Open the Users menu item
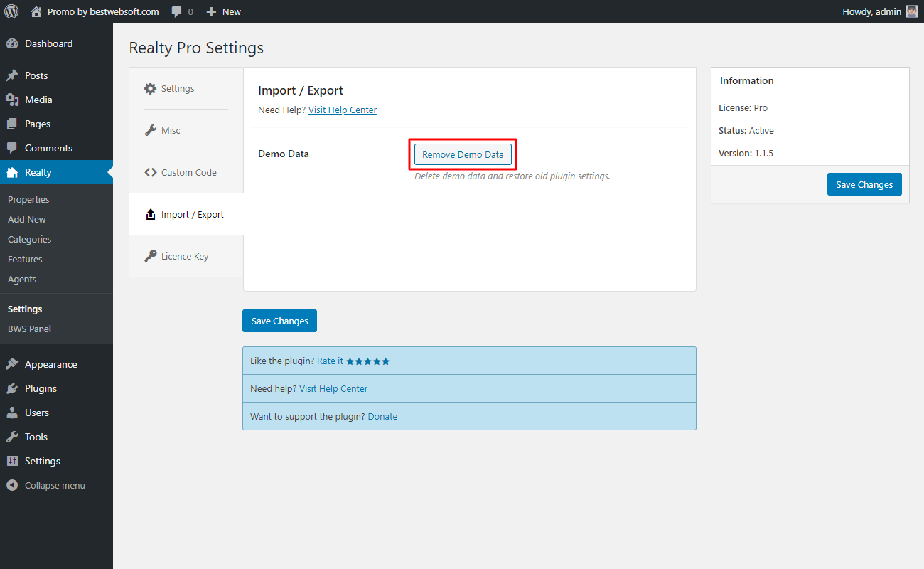This screenshot has height=569, width=924. click(x=56, y=413)
